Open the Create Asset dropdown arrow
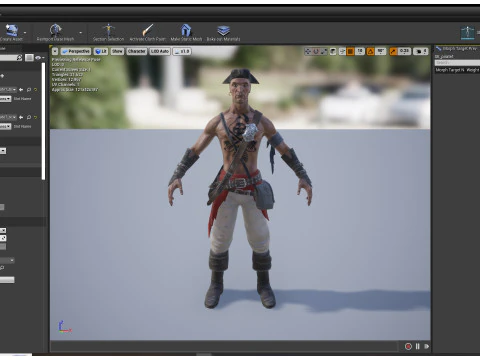480x360 pixels. [25, 33]
